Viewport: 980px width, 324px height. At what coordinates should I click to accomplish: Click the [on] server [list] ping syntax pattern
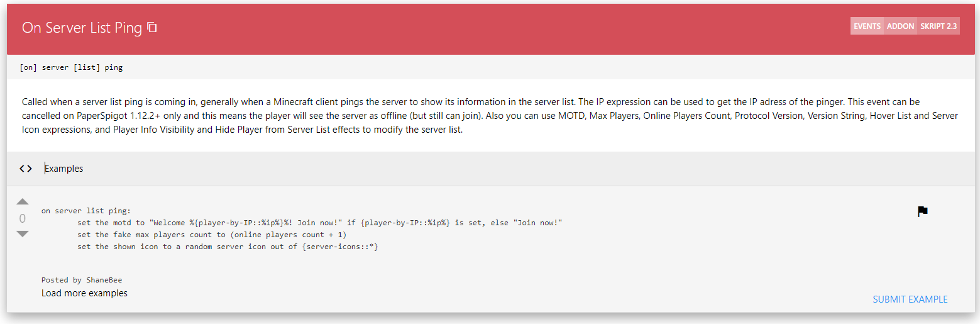[71, 67]
